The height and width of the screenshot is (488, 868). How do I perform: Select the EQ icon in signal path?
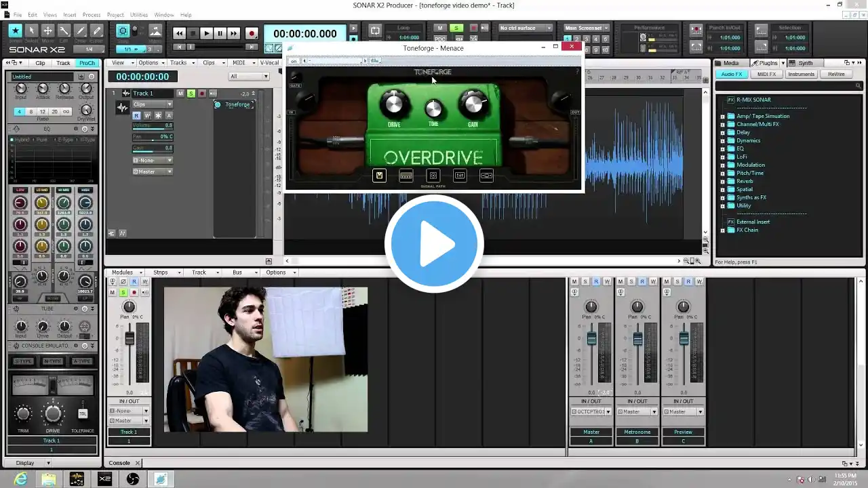click(460, 176)
